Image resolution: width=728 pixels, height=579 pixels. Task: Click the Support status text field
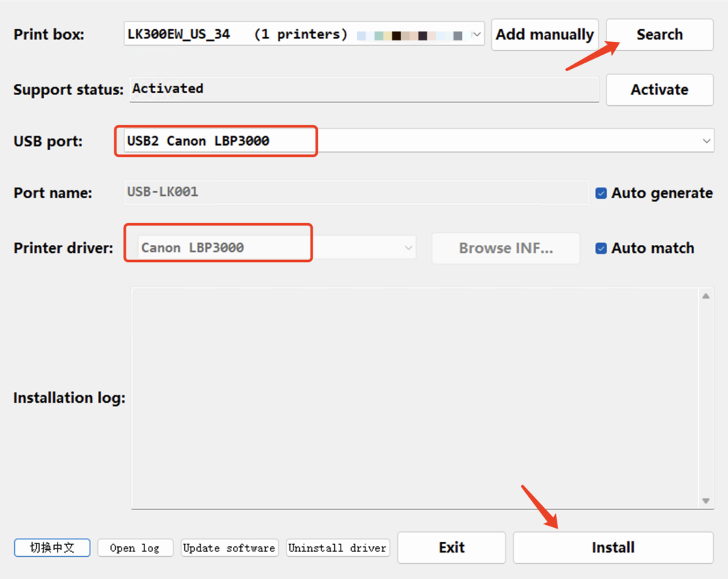click(x=363, y=90)
